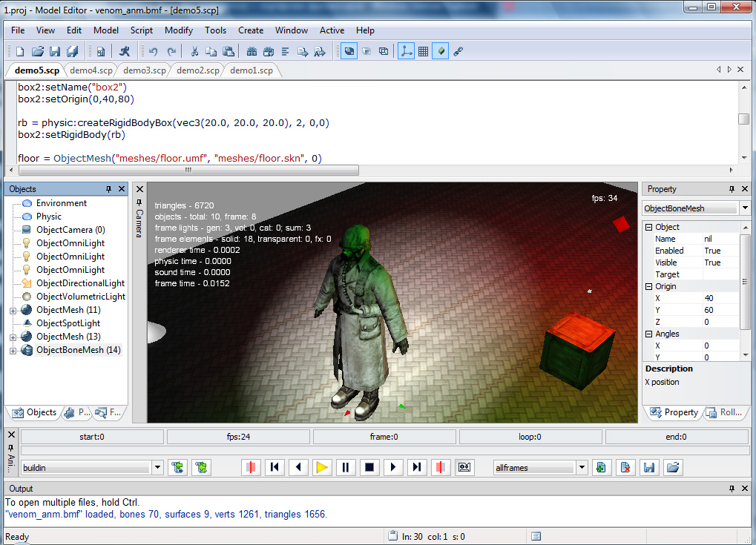Pin the Objects panel

[x=108, y=189]
